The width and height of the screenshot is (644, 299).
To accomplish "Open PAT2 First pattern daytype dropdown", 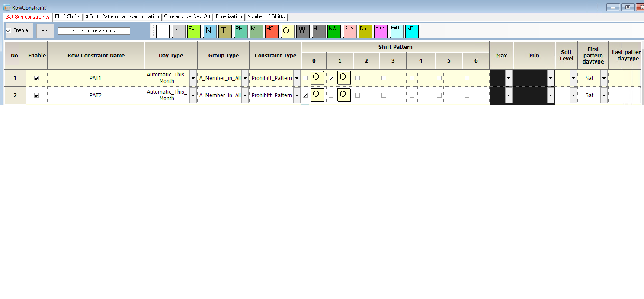I will click(604, 95).
